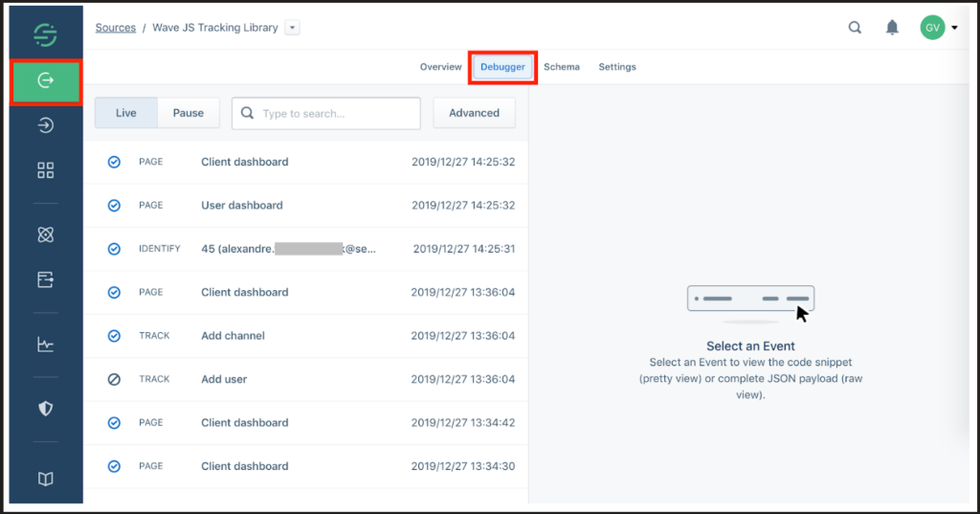Screen dimensions: 980x514
Task: Expand the Wave JS Tracking Library dropdown
Action: [x=292, y=28]
